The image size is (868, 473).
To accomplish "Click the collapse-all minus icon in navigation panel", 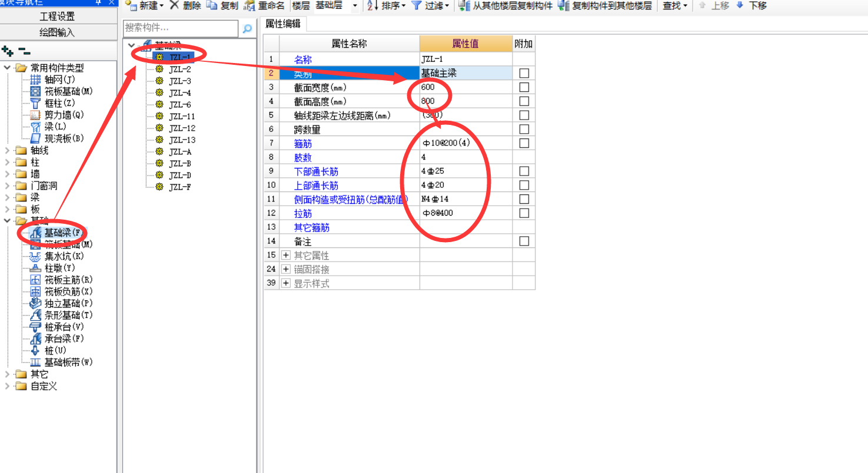I will point(24,51).
